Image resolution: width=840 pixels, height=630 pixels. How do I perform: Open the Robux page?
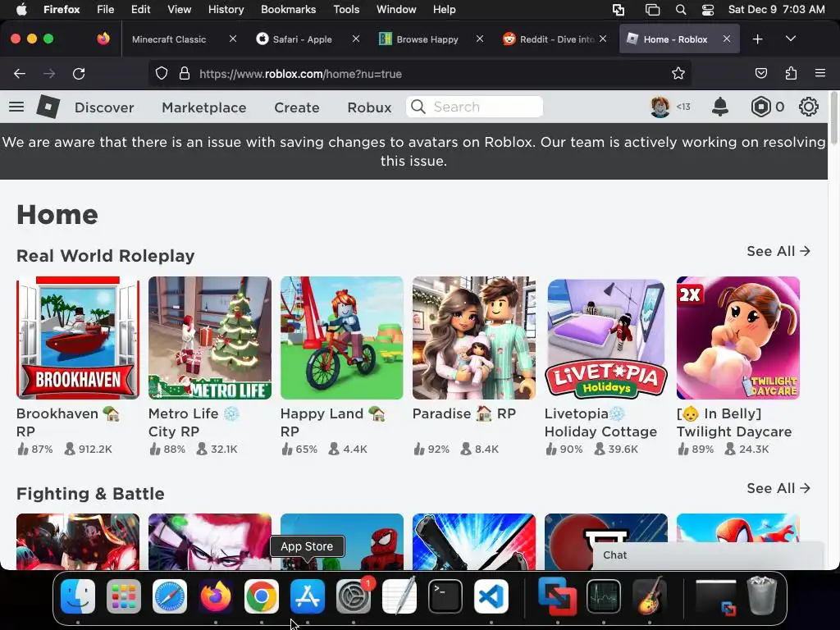coord(369,107)
